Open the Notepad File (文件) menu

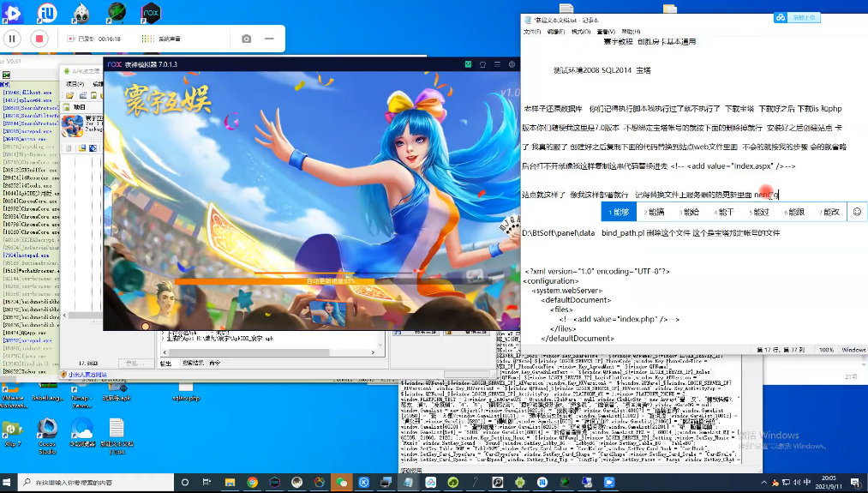532,32
